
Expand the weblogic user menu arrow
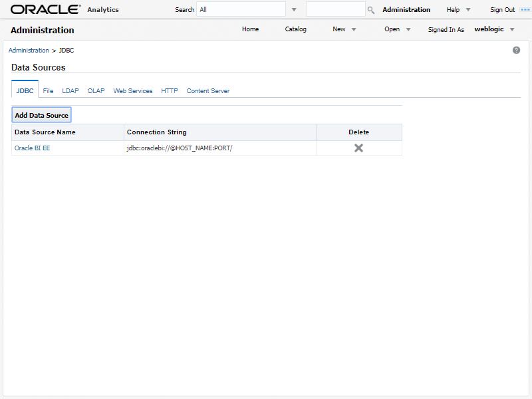(x=512, y=29)
